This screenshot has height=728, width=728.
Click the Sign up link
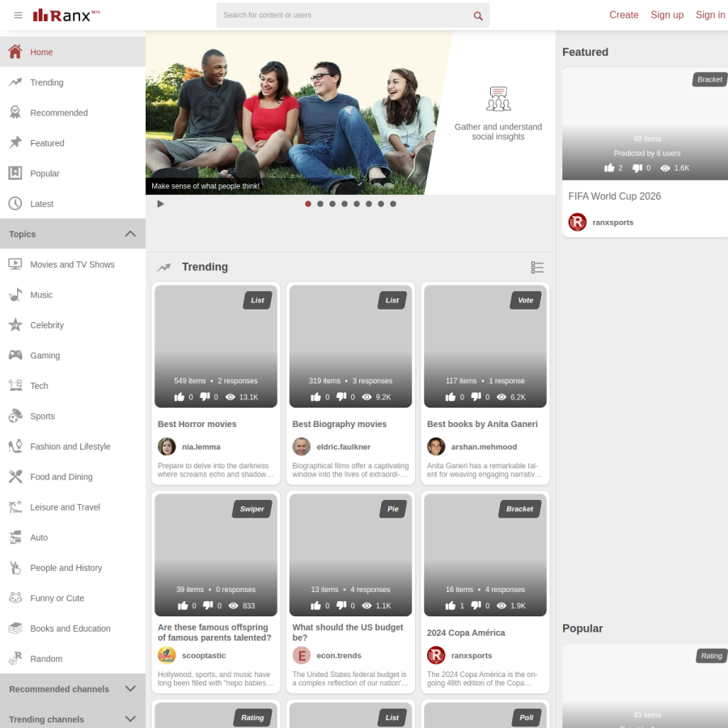click(x=667, y=15)
